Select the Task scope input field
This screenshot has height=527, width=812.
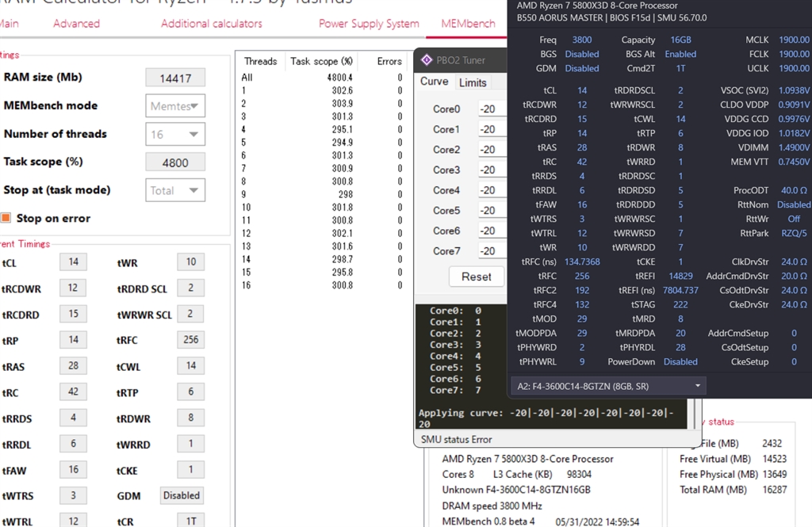coord(174,162)
